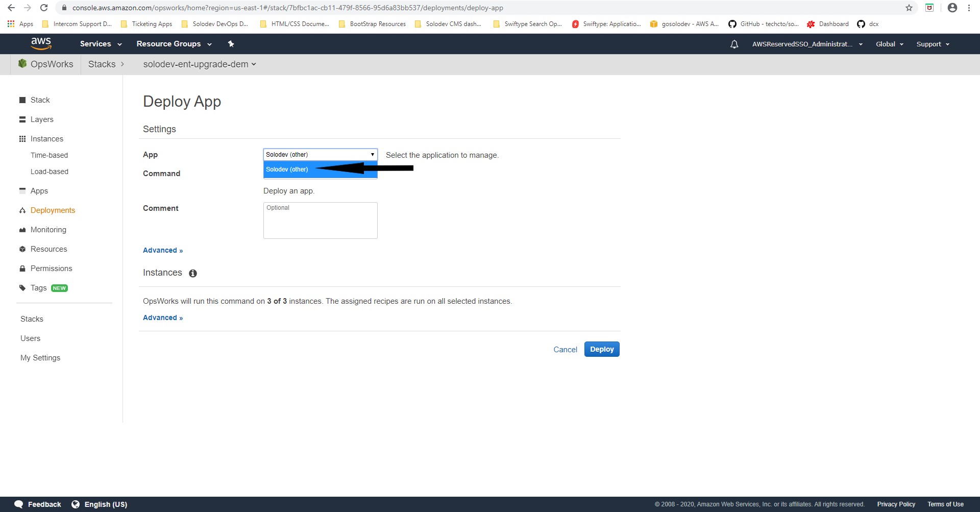Click the Cancel link
Image resolution: width=980 pixels, height=512 pixels.
click(x=565, y=350)
